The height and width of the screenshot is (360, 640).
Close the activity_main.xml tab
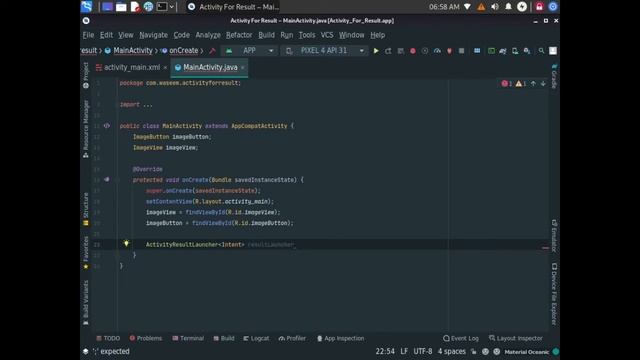tap(165, 68)
